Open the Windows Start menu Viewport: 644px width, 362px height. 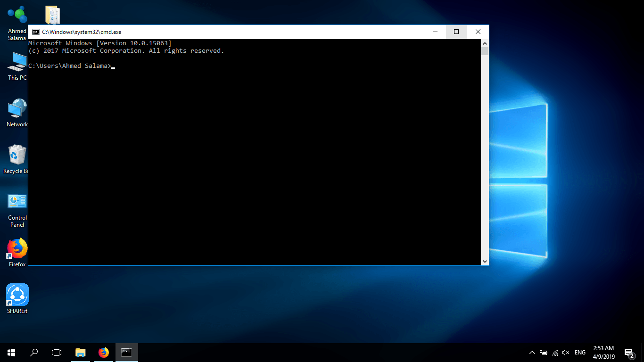coord(11,352)
